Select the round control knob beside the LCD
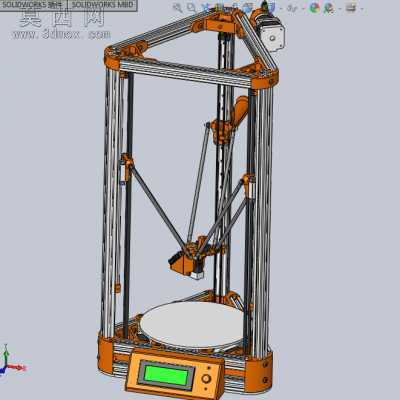The image size is (400, 400). [x=206, y=379]
